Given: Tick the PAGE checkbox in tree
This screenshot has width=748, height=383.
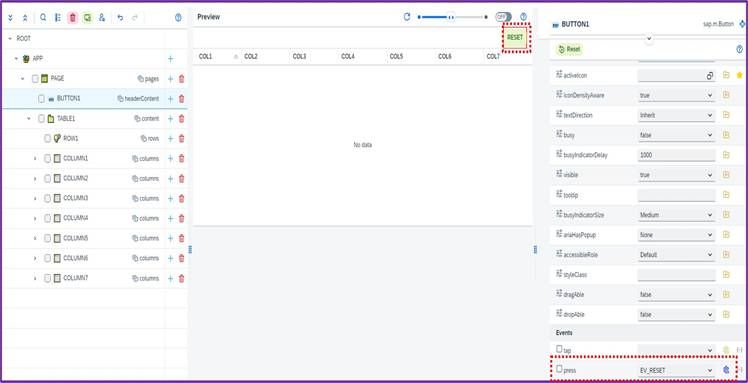Looking at the screenshot, I should tap(35, 79).
